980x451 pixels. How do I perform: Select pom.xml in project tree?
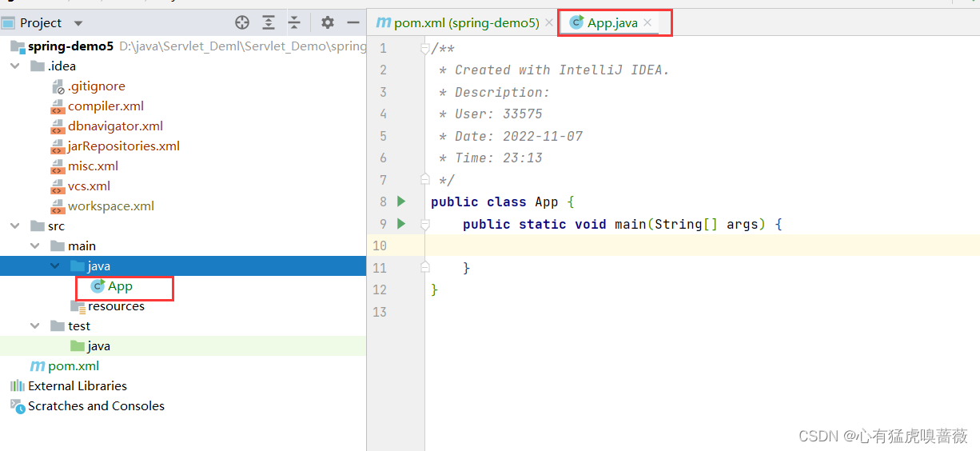(x=74, y=366)
